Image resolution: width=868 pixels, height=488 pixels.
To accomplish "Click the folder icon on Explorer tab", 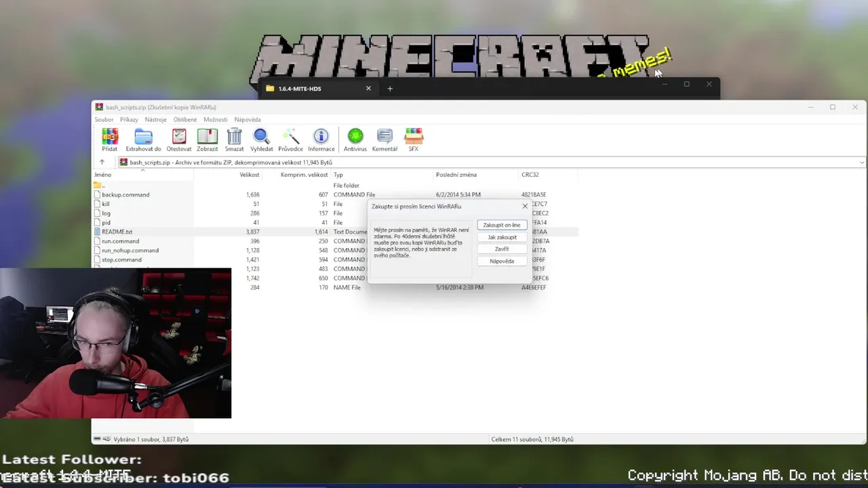I will tap(270, 88).
